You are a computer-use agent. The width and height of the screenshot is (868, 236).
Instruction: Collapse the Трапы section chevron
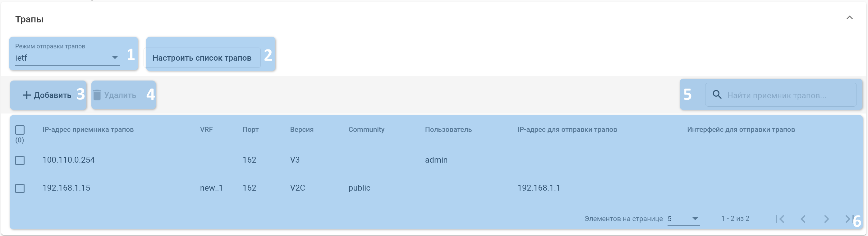coord(849,18)
